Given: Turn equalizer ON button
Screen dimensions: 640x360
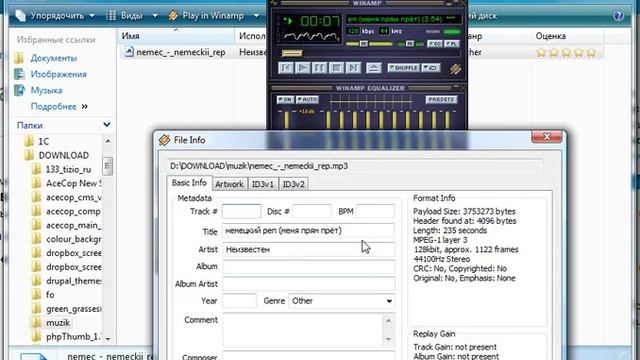Looking at the screenshot, I should [285, 99].
